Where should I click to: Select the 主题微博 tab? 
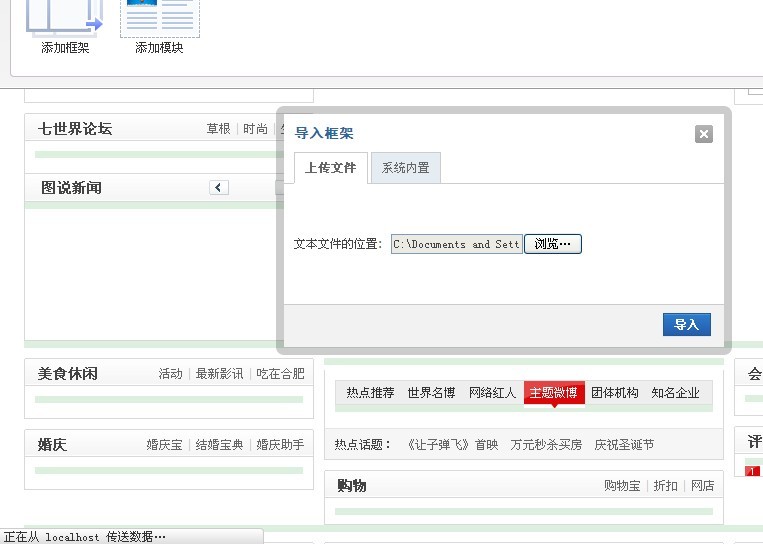pyautogui.click(x=554, y=393)
